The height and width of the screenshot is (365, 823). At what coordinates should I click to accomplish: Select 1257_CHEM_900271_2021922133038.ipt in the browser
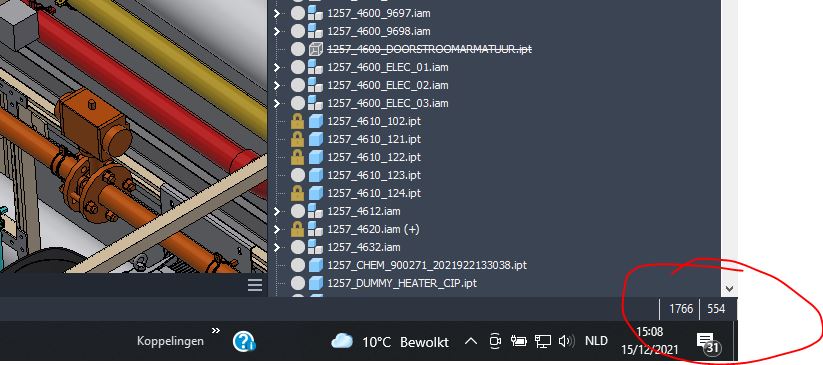coord(427,265)
